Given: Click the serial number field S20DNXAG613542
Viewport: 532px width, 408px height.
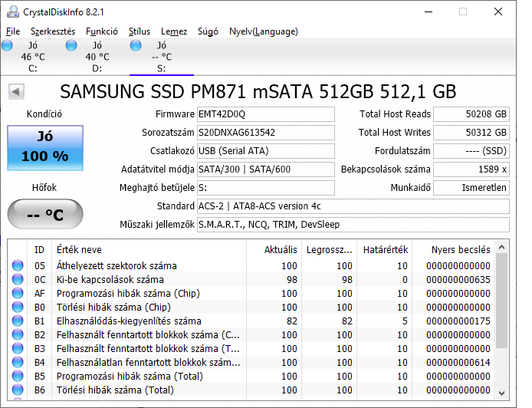Looking at the screenshot, I should pos(266,133).
